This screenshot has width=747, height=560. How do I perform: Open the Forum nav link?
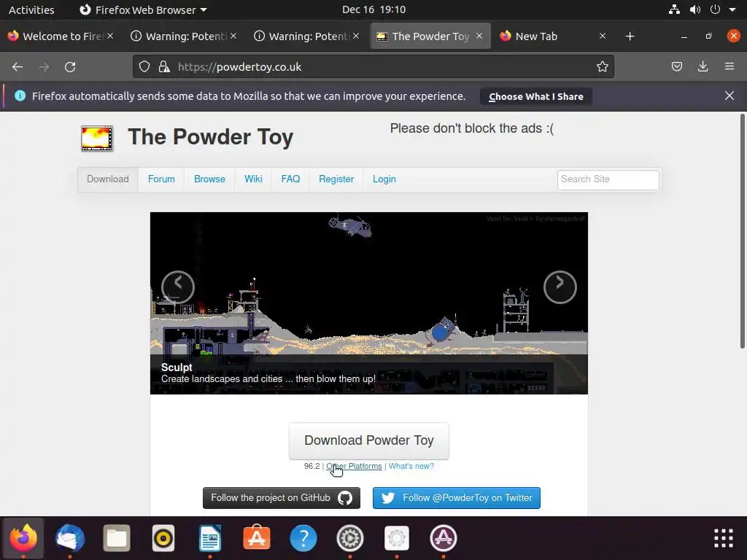pos(161,179)
